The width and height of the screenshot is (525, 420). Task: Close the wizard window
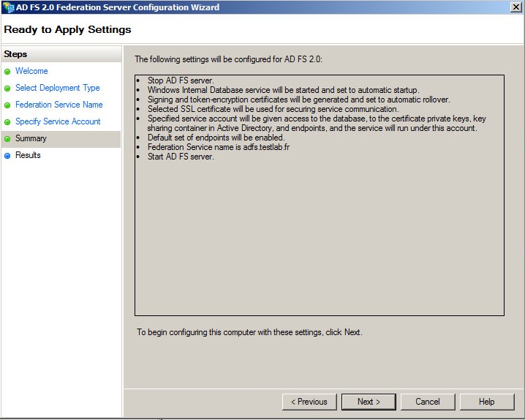coord(516,7)
